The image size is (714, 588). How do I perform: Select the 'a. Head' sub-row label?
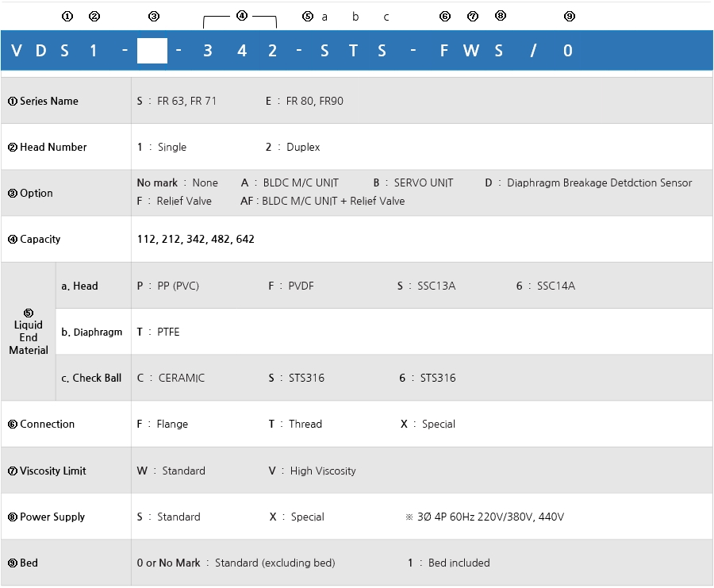pos(79,286)
